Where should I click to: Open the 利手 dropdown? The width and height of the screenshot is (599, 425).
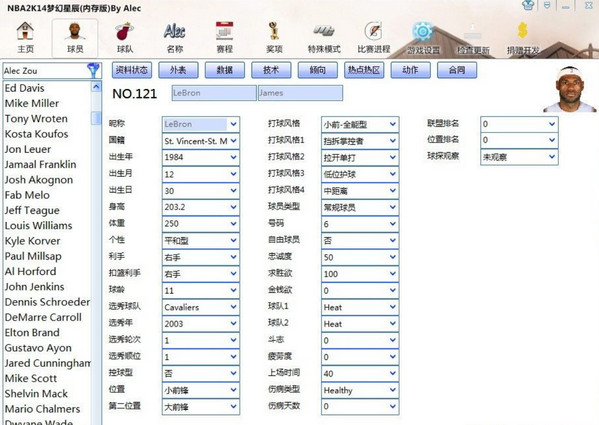point(201,257)
